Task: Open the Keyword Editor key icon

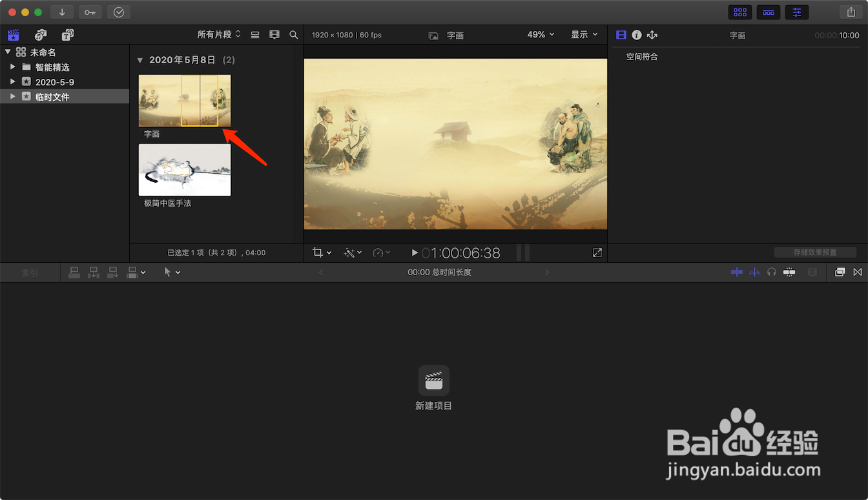Action: coord(90,12)
